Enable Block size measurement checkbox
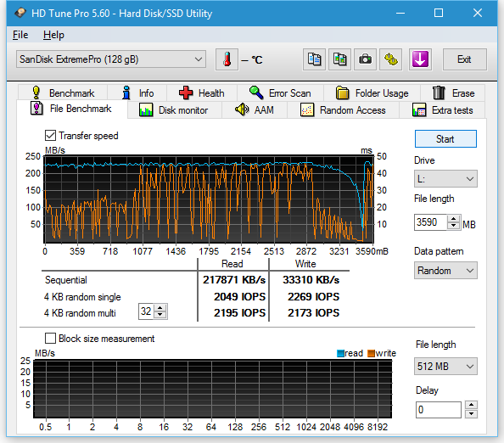The width and height of the screenshot is (504, 443). point(50,339)
